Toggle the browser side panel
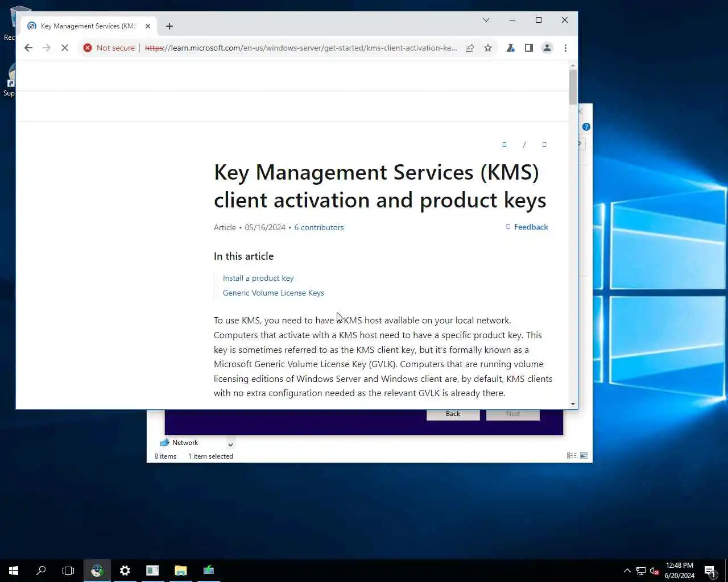 click(529, 48)
